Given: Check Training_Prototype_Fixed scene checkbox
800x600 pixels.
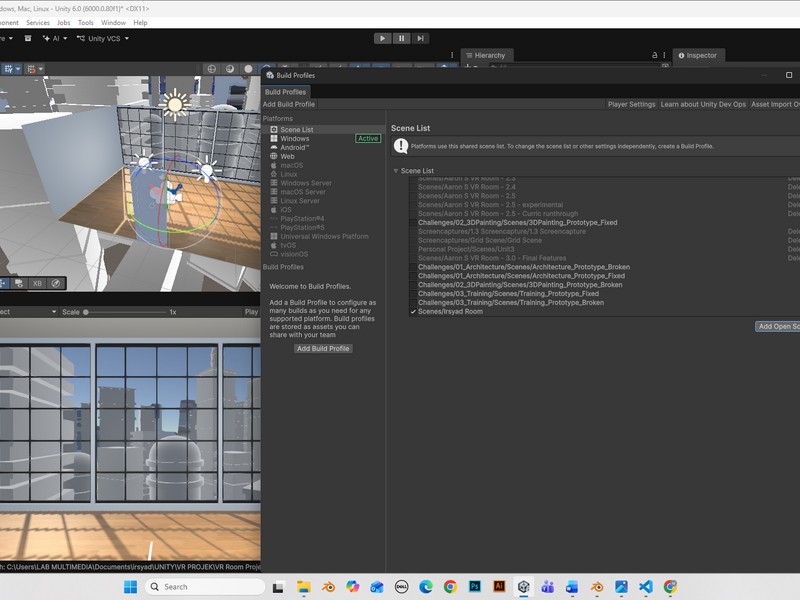Looking at the screenshot, I should [x=413, y=294].
